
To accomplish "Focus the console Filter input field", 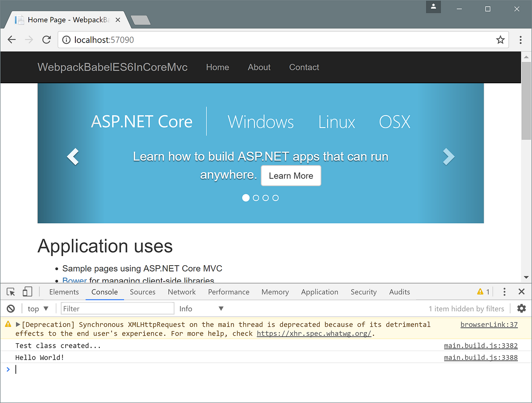I will (117, 308).
